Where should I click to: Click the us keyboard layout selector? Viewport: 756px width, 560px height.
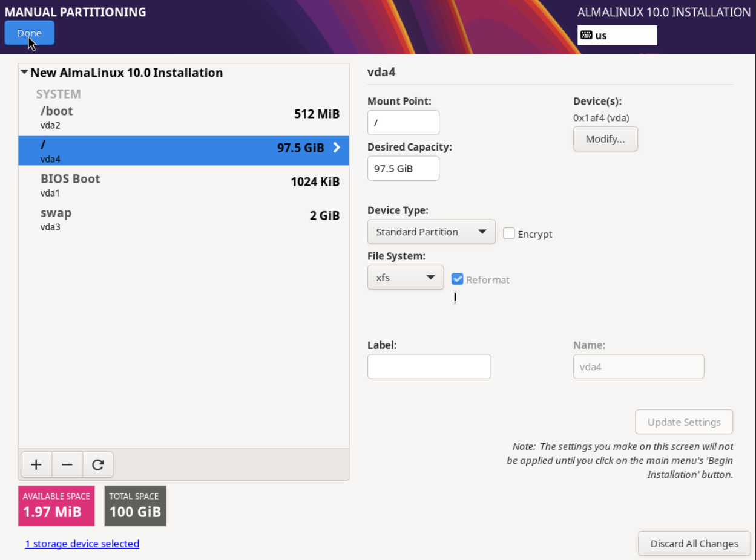point(617,35)
